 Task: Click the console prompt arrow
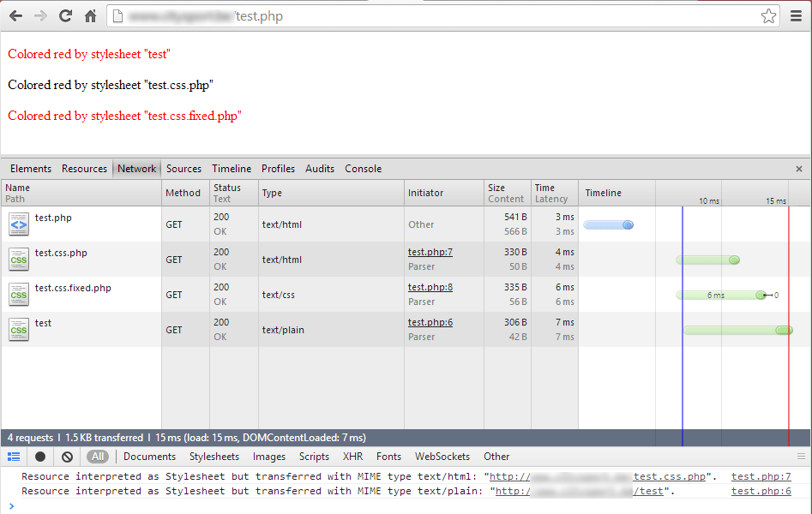(x=11, y=506)
